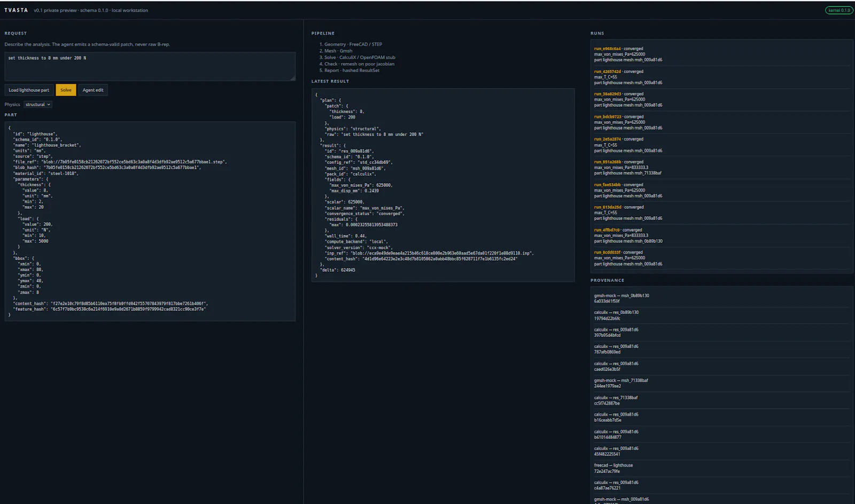The image size is (855, 504).
Task: Click the PROVENANCE section heading
Action: 607,280
